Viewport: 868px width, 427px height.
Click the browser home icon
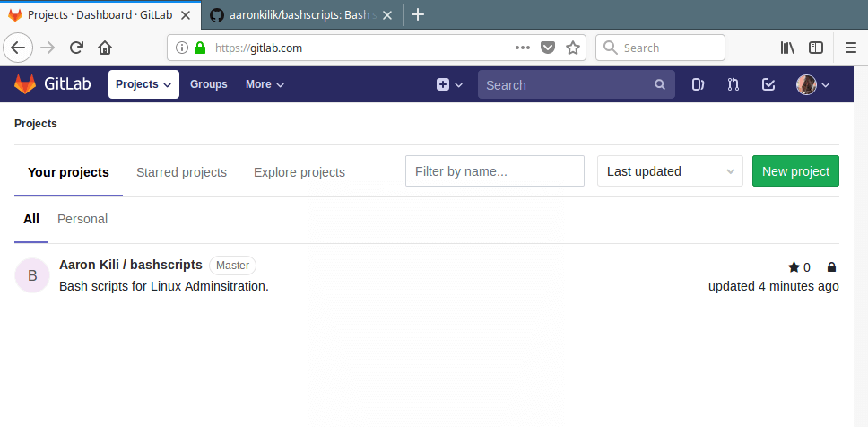(x=105, y=48)
